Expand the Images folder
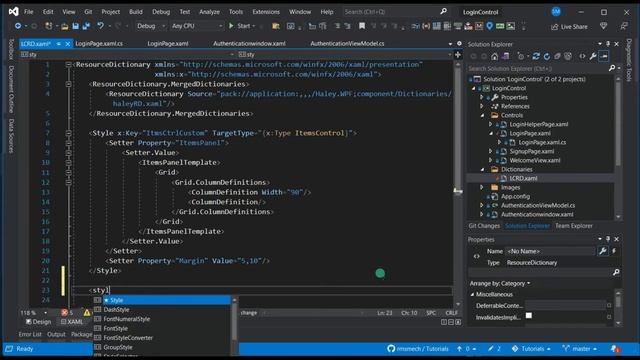Image resolution: width=640 pixels, height=360 pixels. (482, 187)
